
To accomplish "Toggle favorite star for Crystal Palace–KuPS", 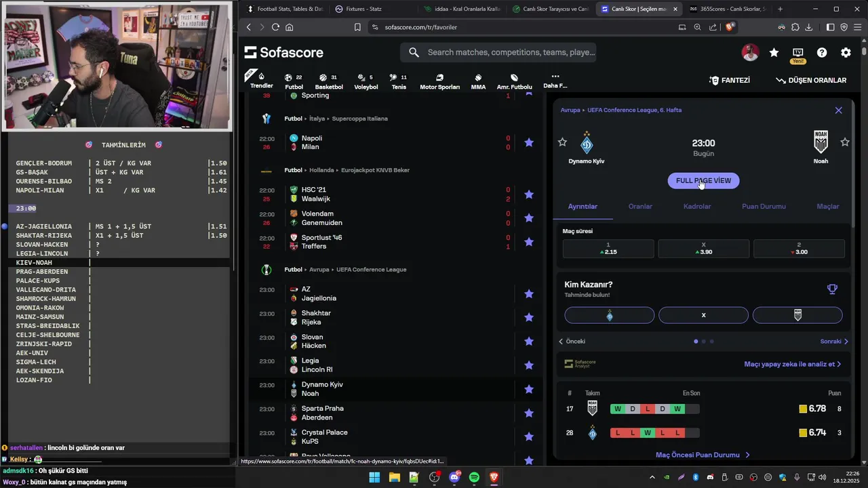I will (x=529, y=436).
